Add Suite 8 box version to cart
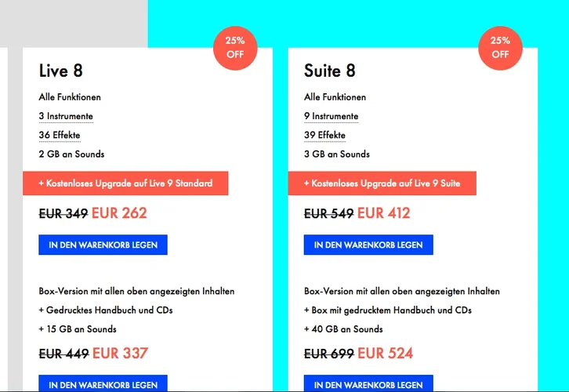This screenshot has height=392, width=569. pyautogui.click(x=368, y=384)
